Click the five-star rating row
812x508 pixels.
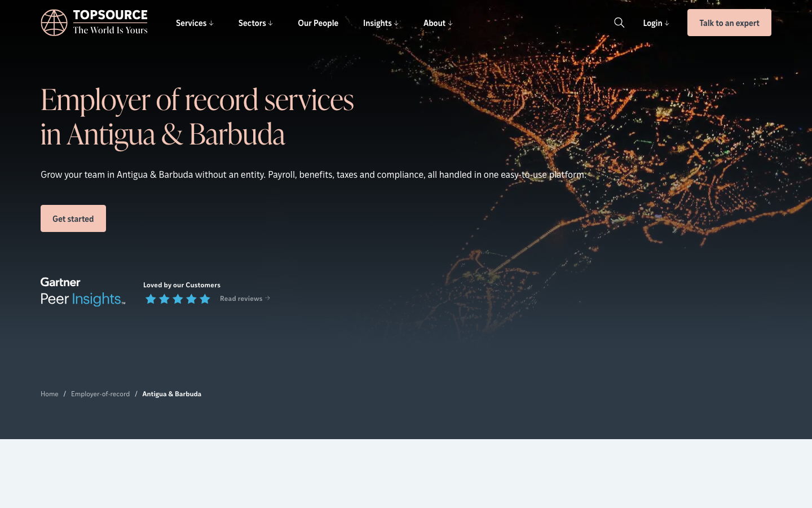pyautogui.click(x=178, y=299)
